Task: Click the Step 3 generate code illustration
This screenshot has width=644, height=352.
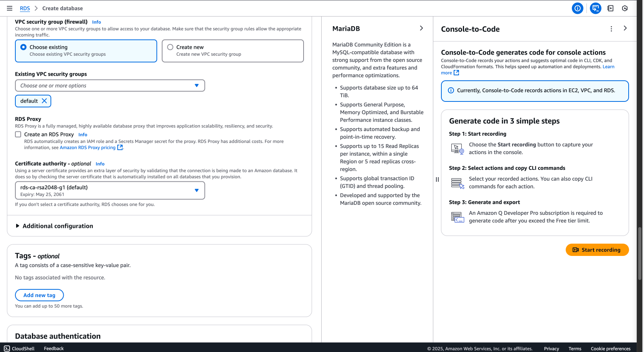Action: pos(457,217)
